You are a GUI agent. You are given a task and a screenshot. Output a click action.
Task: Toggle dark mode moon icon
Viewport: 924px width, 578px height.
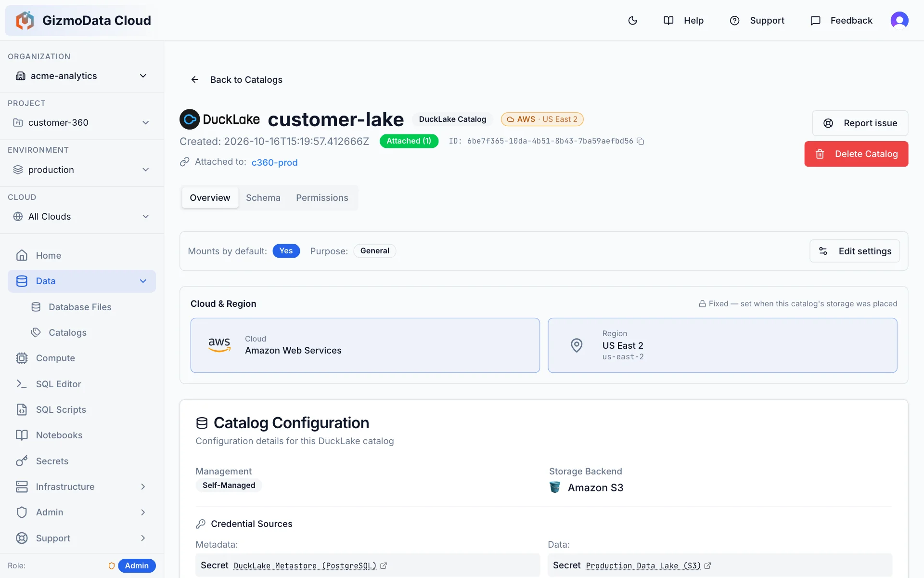[x=632, y=20]
